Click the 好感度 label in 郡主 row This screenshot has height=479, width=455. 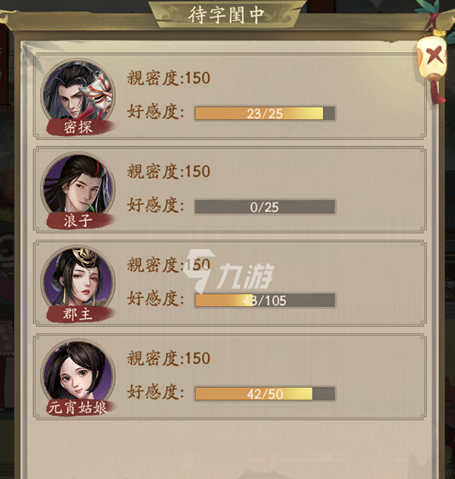tap(155, 298)
